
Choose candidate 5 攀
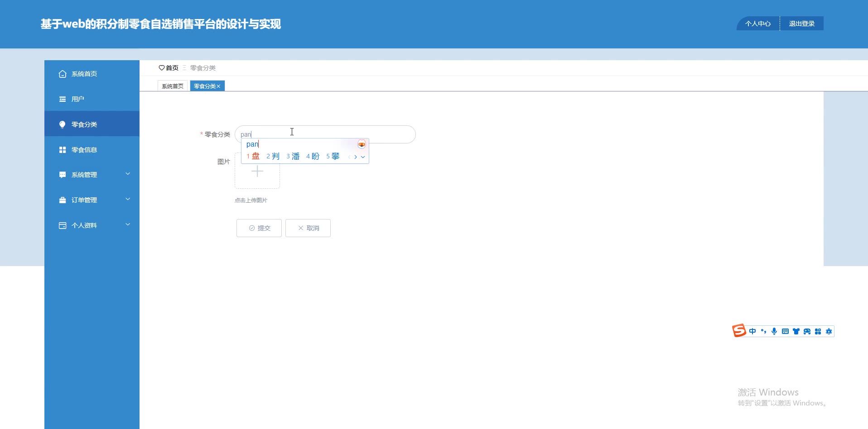pyautogui.click(x=333, y=156)
